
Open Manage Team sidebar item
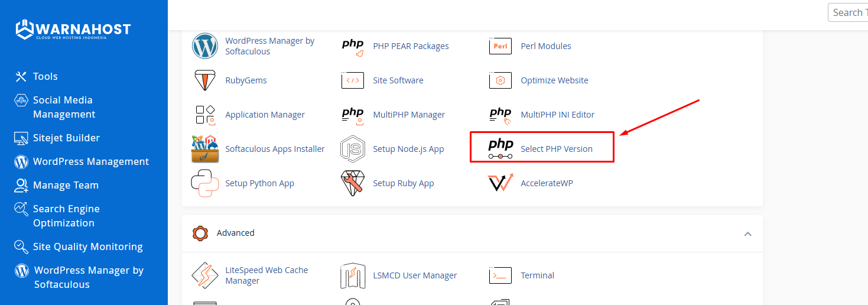pos(66,185)
